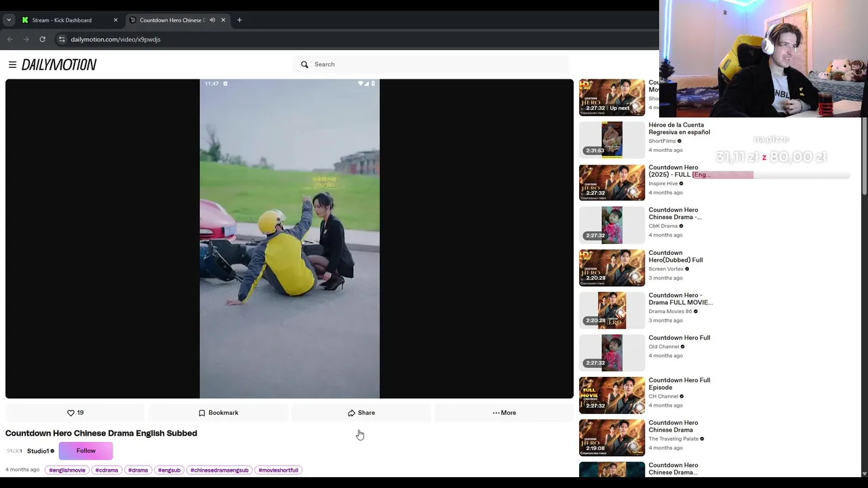Click the magnifier icon in search bar
This screenshot has height=488, width=868.
(304, 64)
